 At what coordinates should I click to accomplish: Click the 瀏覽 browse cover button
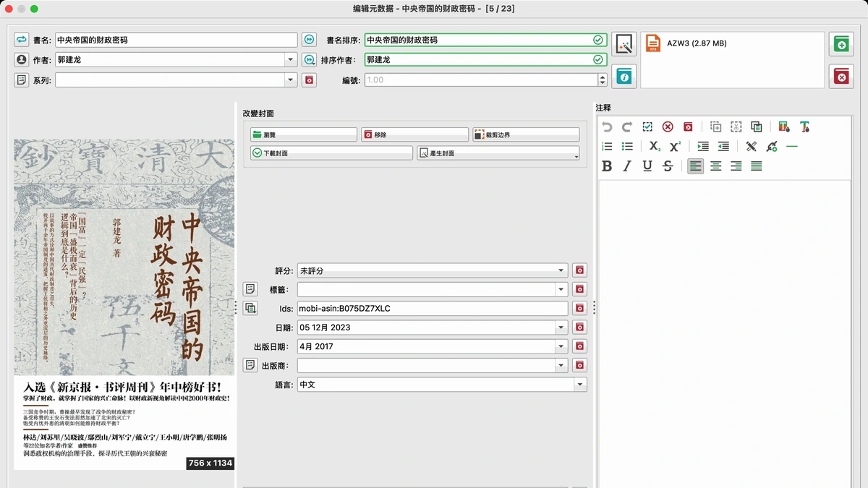(x=303, y=134)
